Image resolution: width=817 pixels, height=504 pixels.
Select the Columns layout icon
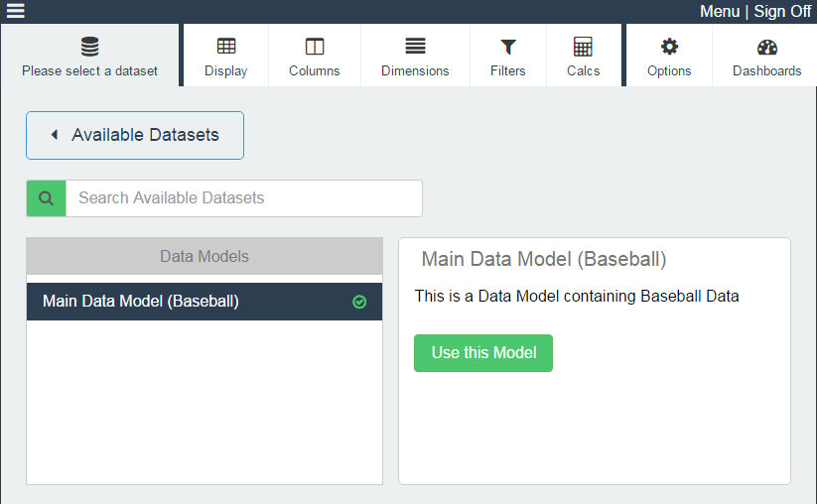point(315,47)
